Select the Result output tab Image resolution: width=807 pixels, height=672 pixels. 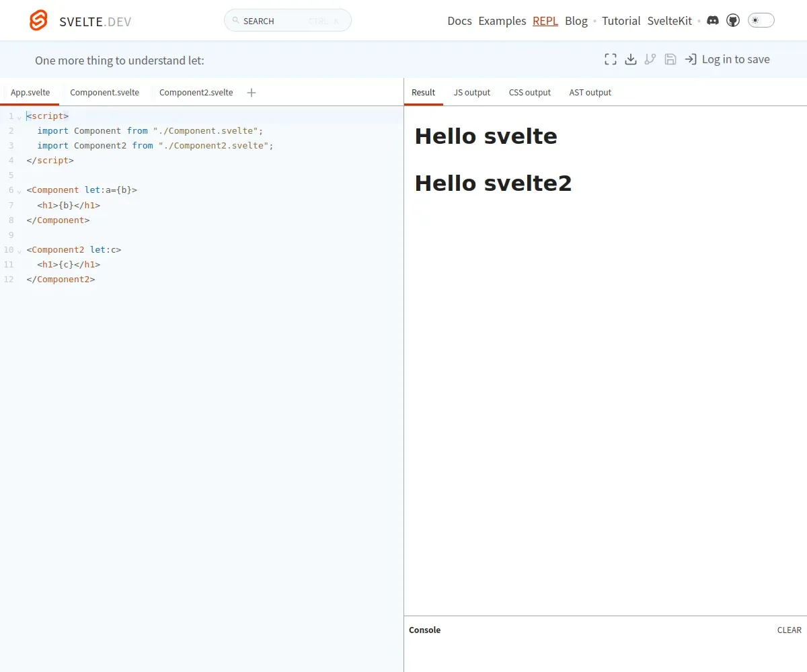[424, 93]
